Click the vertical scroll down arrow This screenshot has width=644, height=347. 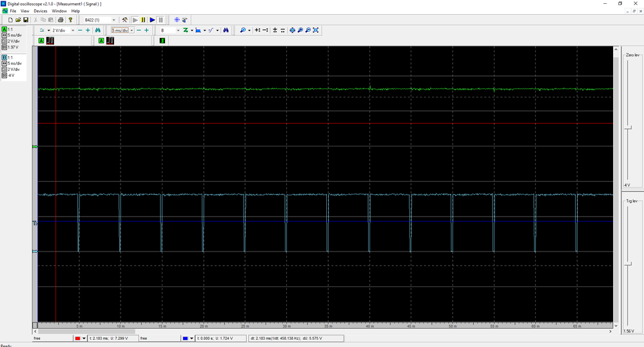(x=616, y=325)
